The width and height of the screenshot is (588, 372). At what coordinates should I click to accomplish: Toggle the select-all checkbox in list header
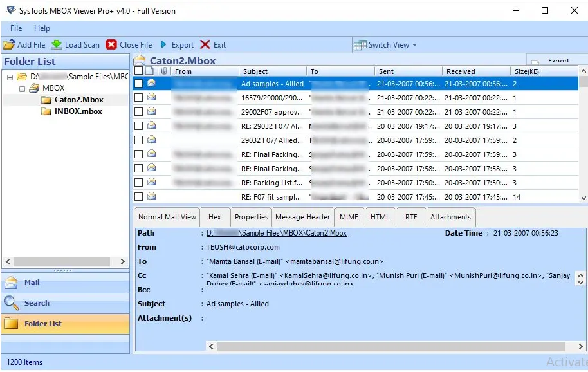pos(138,71)
